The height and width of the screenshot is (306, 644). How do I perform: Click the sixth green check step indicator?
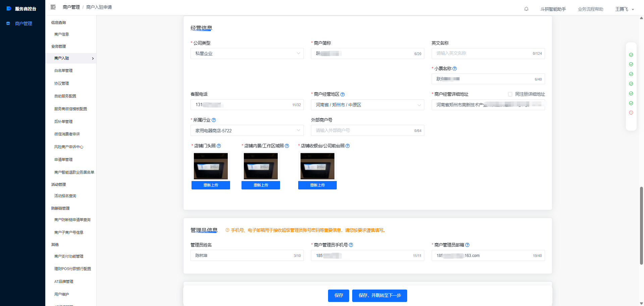[631, 103]
